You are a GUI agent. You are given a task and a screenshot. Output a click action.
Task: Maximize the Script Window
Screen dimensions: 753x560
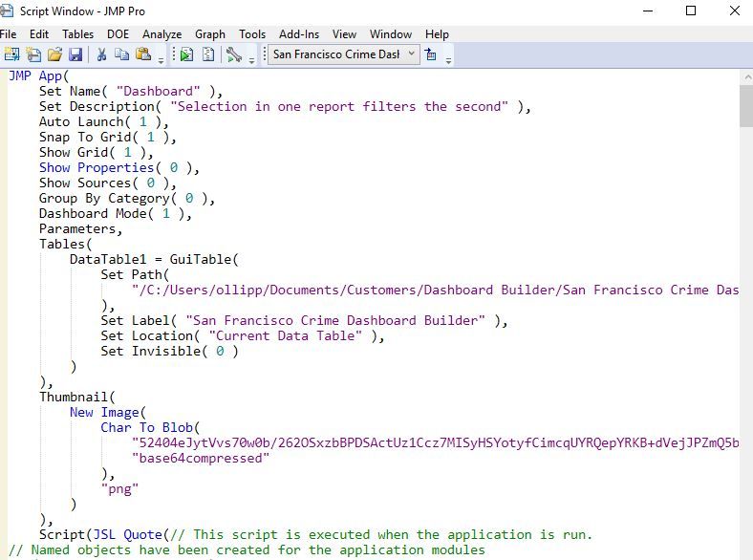[x=691, y=11]
